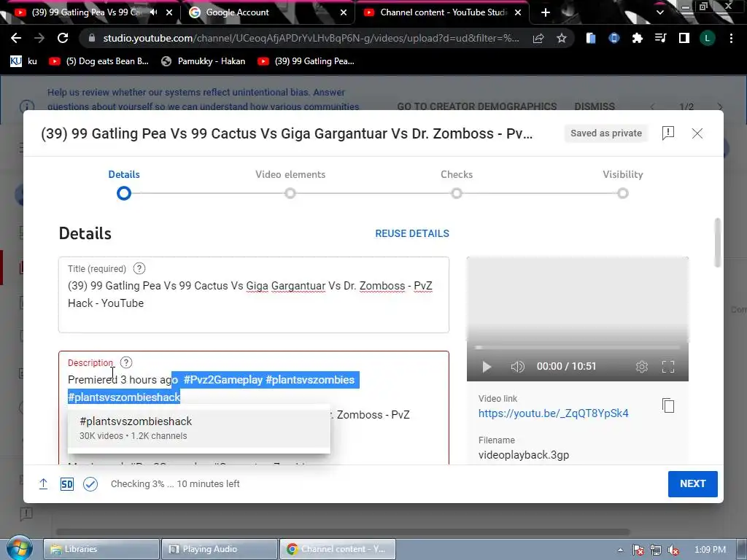Open the ku bookmark
Viewport: 747px width, 560px height.
tap(23, 61)
